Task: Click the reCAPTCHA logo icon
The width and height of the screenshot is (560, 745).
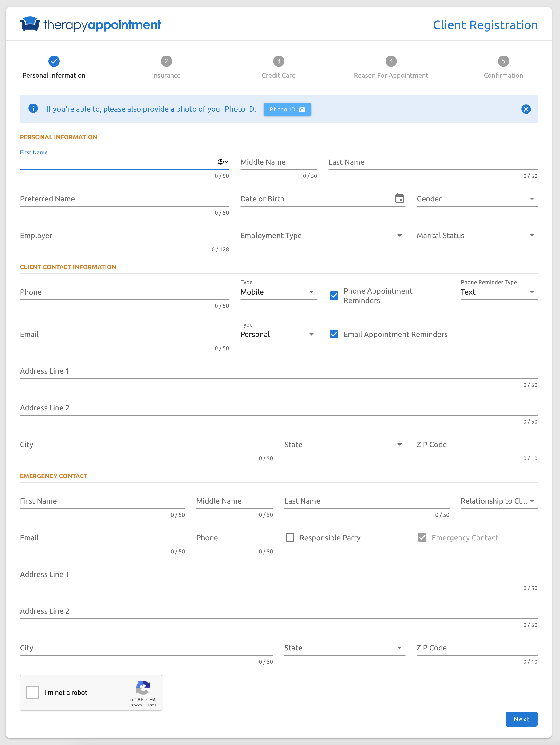Action: [143, 687]
